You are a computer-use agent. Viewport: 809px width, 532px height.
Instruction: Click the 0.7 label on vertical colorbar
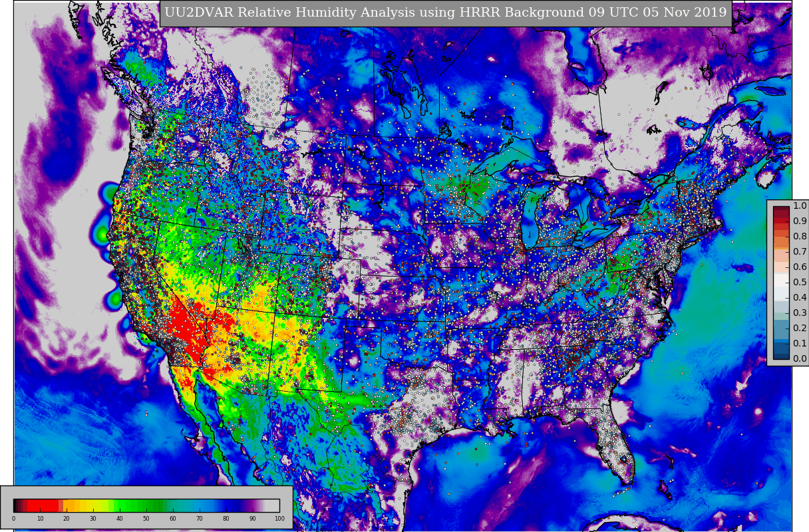tap(800, 252)
